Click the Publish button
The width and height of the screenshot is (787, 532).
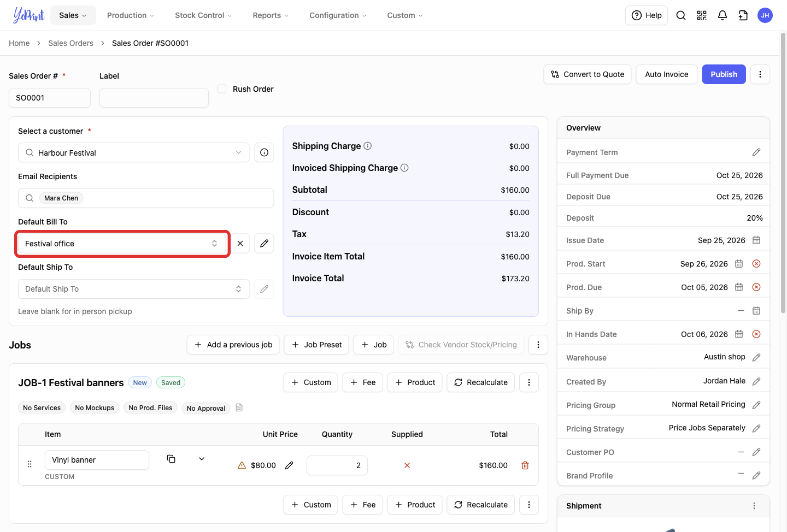pyautogui.click(x=724, y=74)
